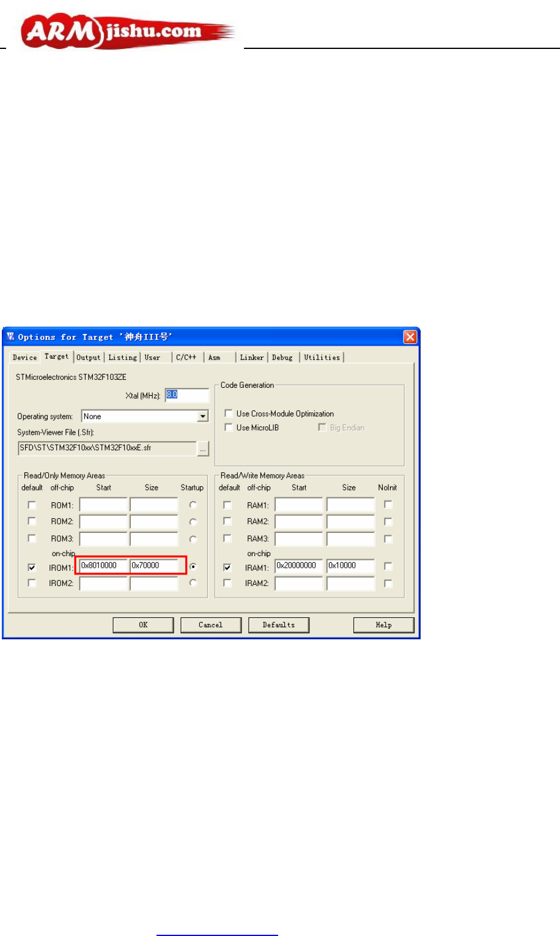Go to the Utilities tab
Screen dimensions: 560x936
(322, 357)
